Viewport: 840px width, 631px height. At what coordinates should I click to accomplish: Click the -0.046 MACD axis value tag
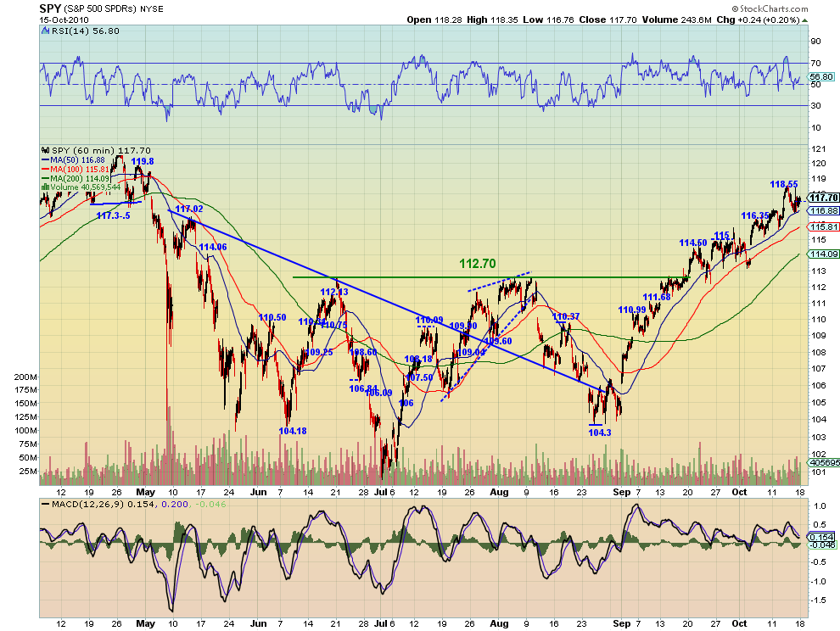click(823, 544)
